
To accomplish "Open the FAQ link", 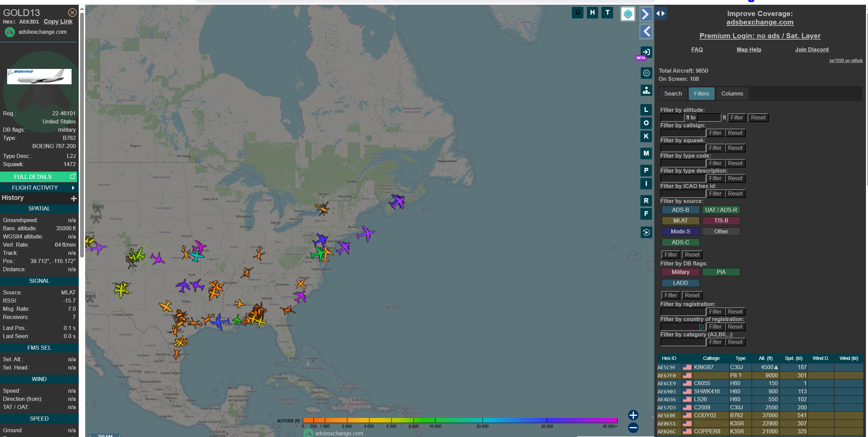I will 697,49.
